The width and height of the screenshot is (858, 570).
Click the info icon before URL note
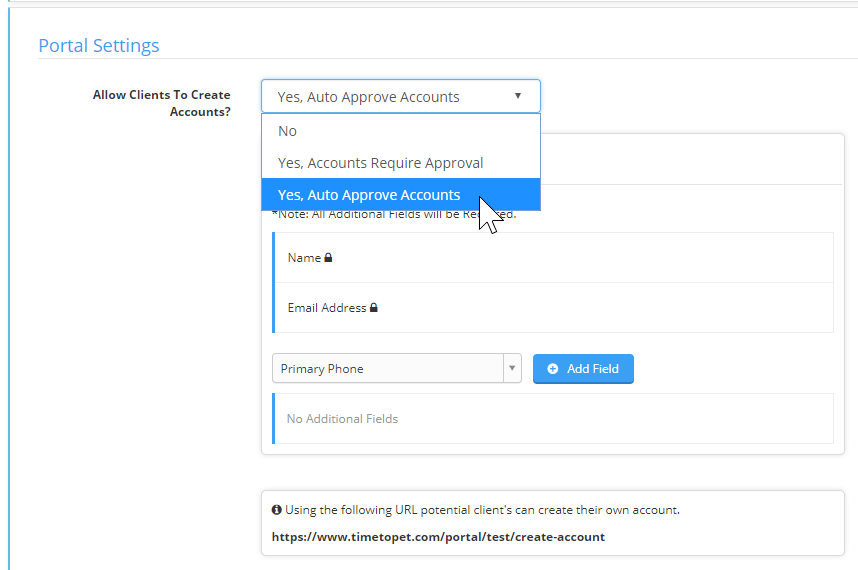[x=277, y=510]
